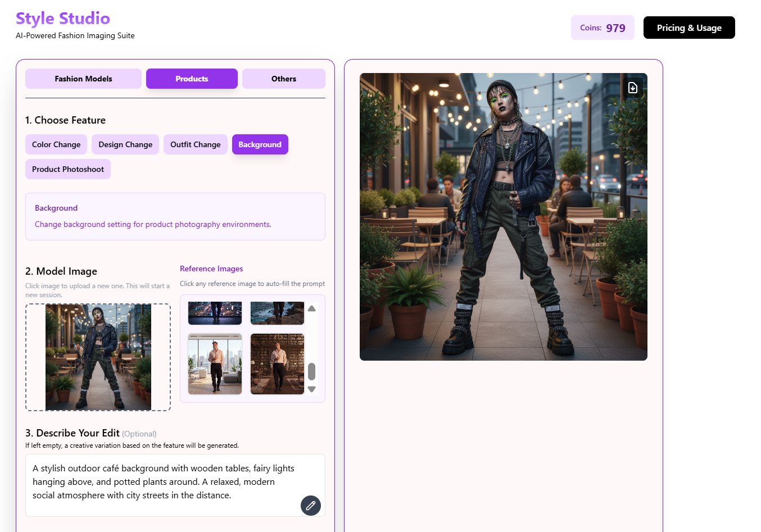Select the Products tab
The width and height of the screenshot is (761, 532).
click(x=192, y=79)
